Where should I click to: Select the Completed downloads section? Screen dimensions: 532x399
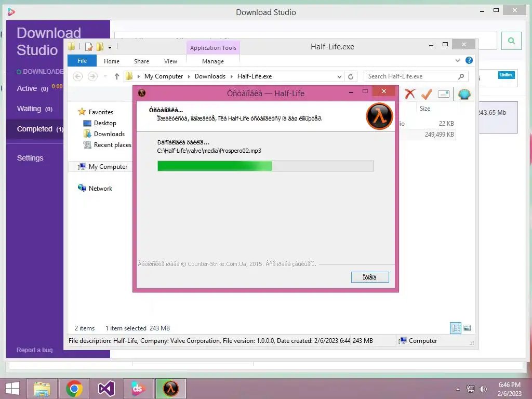point(35,129)
